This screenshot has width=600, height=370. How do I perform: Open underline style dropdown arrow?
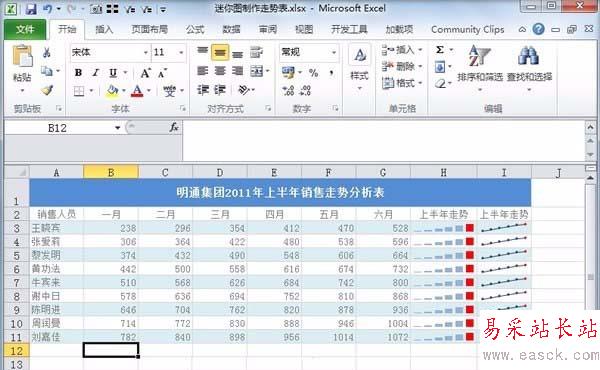tap(125, 72)
